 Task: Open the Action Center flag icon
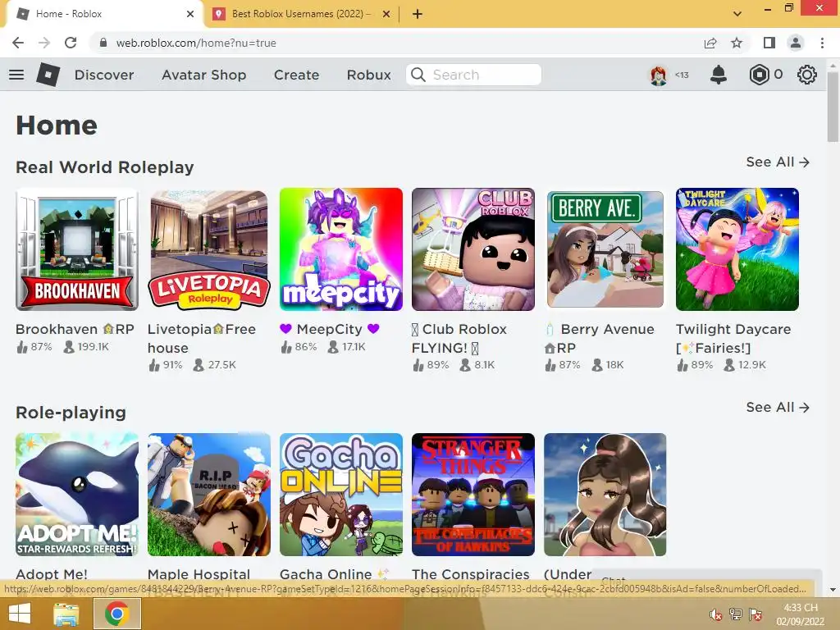click(x=756, y=614)
